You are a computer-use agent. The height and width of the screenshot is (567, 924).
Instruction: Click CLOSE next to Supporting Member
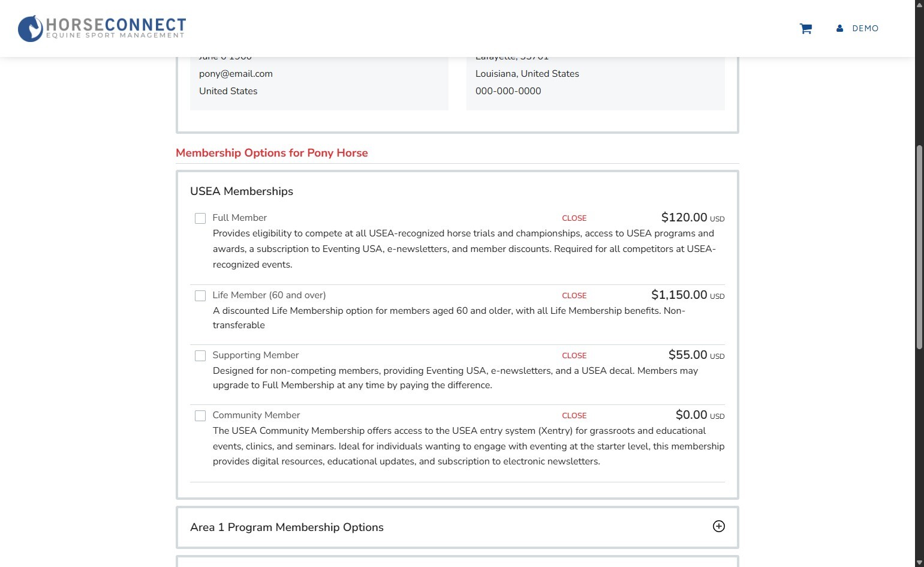[x=574, y=356]
